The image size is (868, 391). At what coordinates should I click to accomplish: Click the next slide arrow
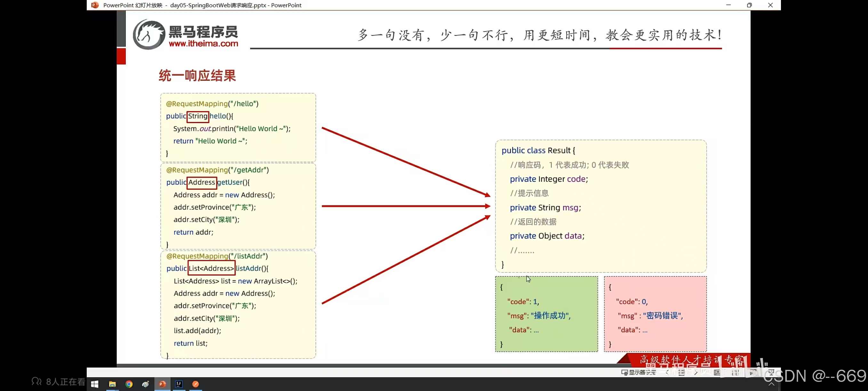pos(696,372)
